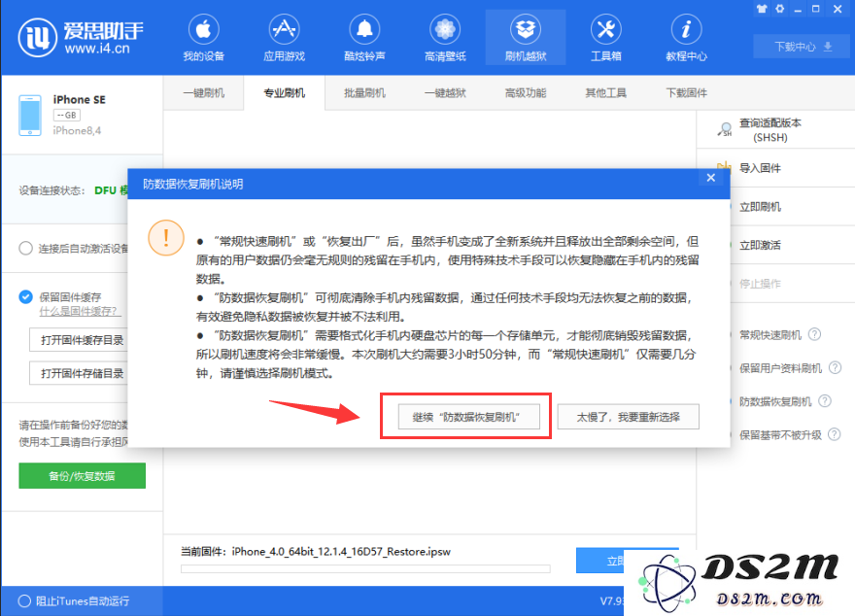
Task: Click the iPhone8,4 model text
Action: click(x=77, y=131)
